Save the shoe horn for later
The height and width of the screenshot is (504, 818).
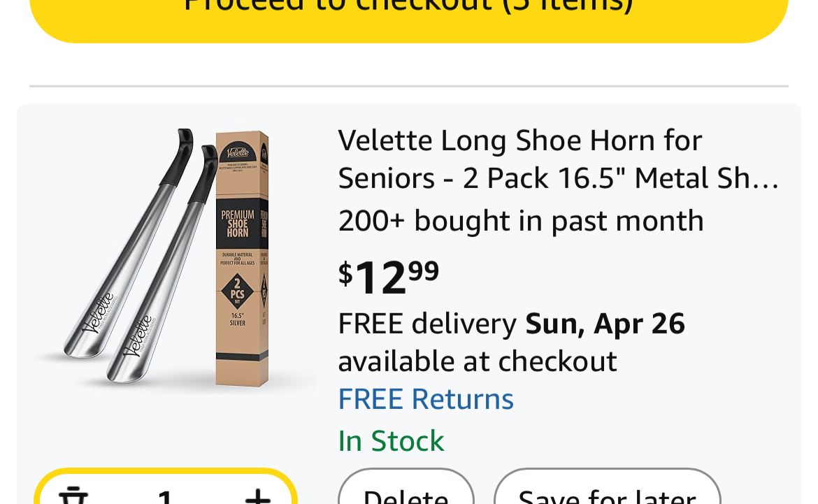coord(607,494)
